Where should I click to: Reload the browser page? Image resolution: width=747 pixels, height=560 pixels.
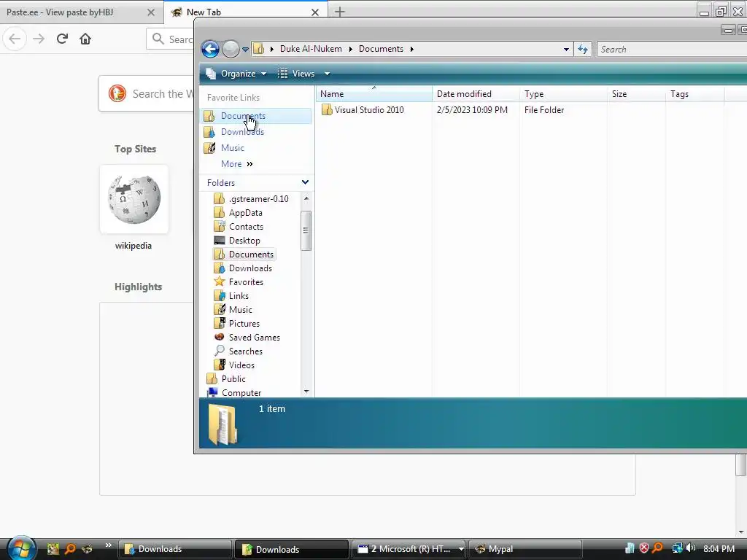[x=62, y=39]
